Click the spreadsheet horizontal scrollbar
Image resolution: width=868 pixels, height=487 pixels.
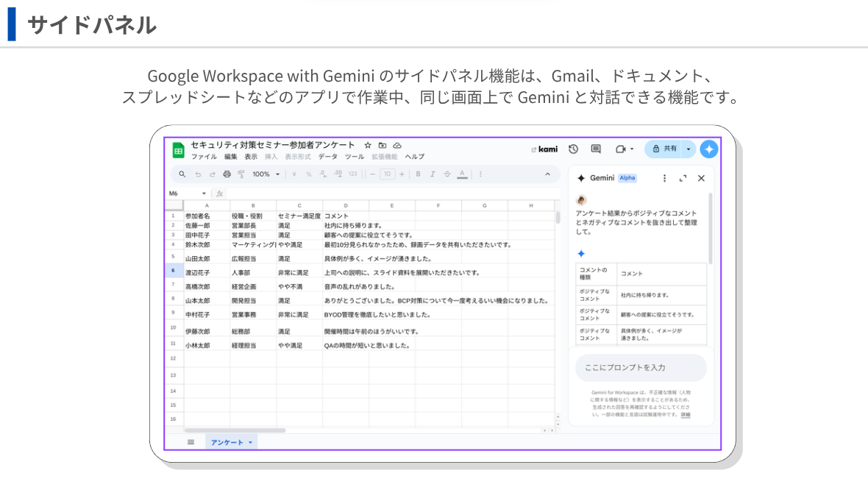235,430
